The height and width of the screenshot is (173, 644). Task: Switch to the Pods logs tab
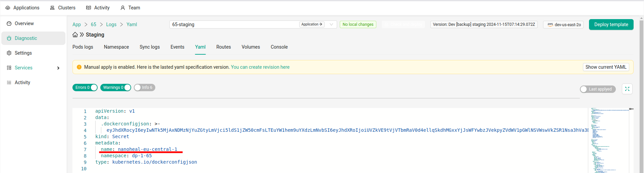(x=83, y=47)
